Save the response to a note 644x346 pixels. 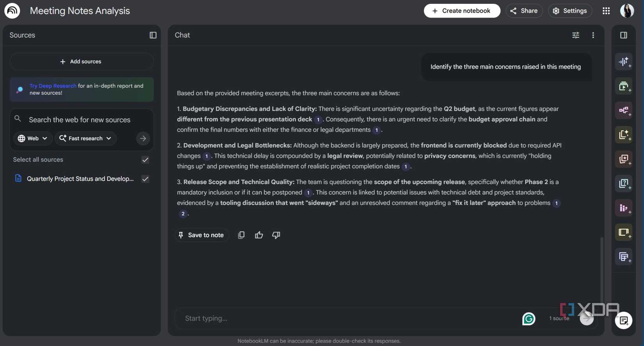pyautogui.click(x=201, y=234)
